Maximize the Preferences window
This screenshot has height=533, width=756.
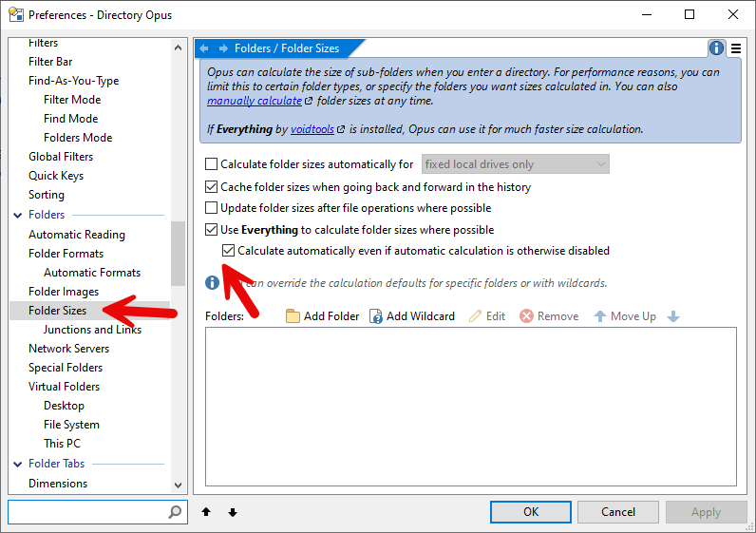[x=690, y=14]
